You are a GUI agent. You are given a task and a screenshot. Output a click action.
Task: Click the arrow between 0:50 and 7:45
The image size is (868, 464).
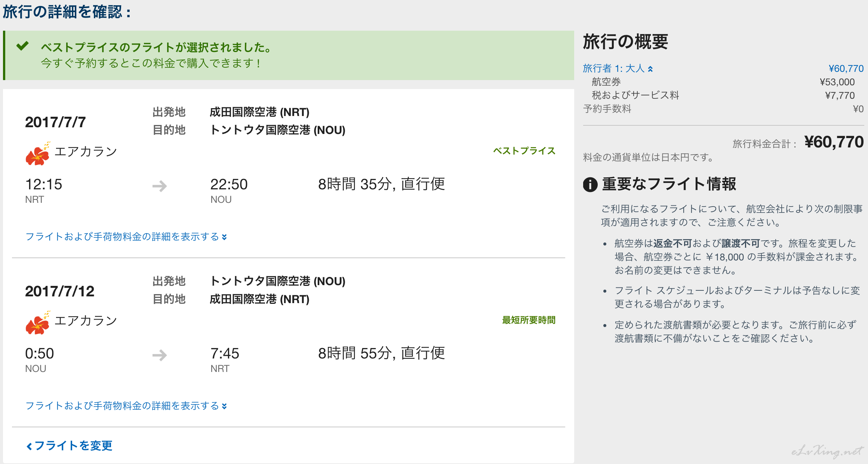point(160,355)
